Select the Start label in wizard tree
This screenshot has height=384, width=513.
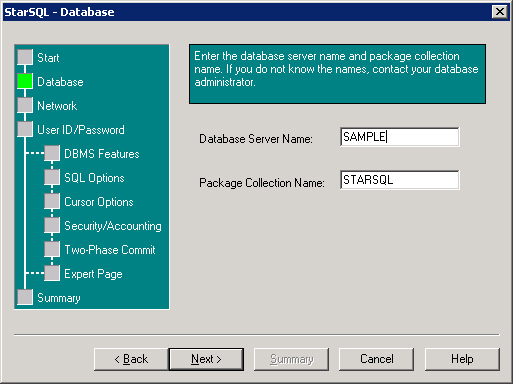[x=48, y=58]
